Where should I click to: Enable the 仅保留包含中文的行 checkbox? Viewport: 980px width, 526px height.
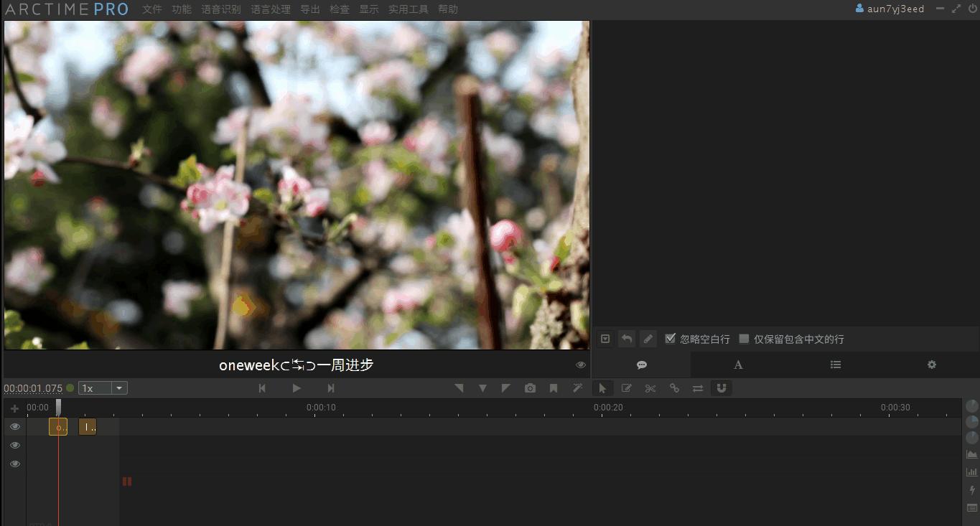[x=745, y=339]
